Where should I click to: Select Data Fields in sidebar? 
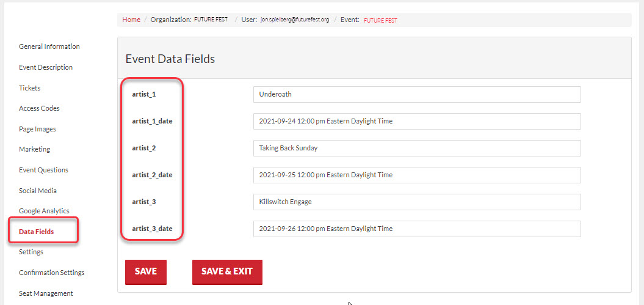[x=36, y=232]
